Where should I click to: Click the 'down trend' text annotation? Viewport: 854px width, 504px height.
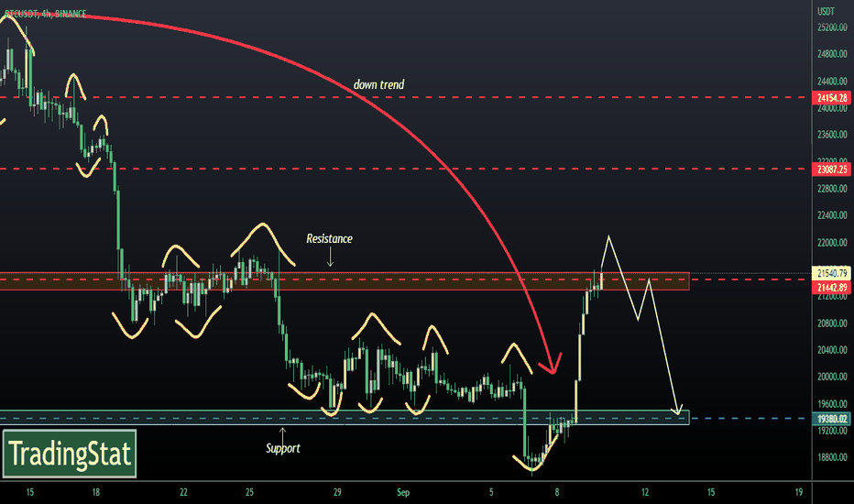click(379, 84)
